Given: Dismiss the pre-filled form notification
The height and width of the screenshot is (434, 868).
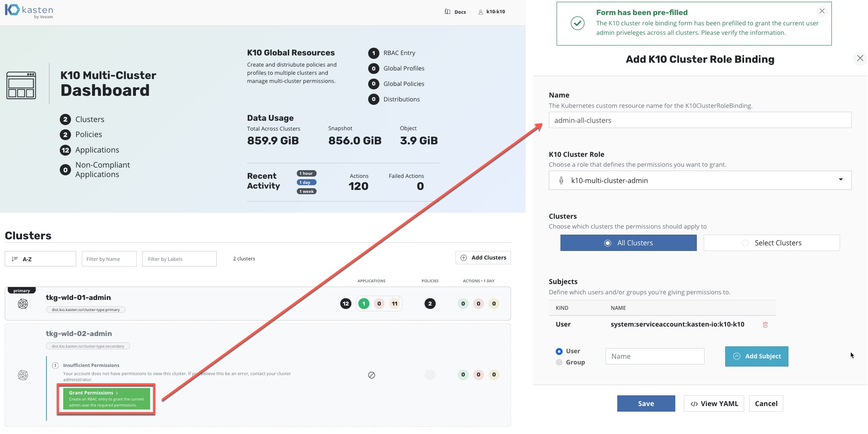Looking at the screenshot, I should (x=822, y=11).
